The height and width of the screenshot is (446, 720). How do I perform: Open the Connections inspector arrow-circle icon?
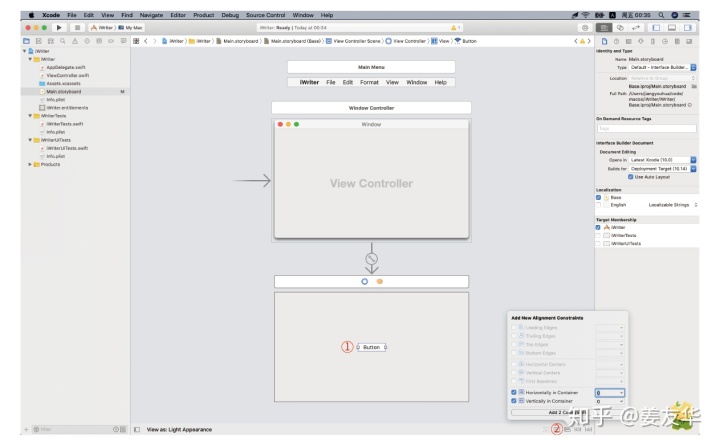pyautogui.click(x=664, y=41)
